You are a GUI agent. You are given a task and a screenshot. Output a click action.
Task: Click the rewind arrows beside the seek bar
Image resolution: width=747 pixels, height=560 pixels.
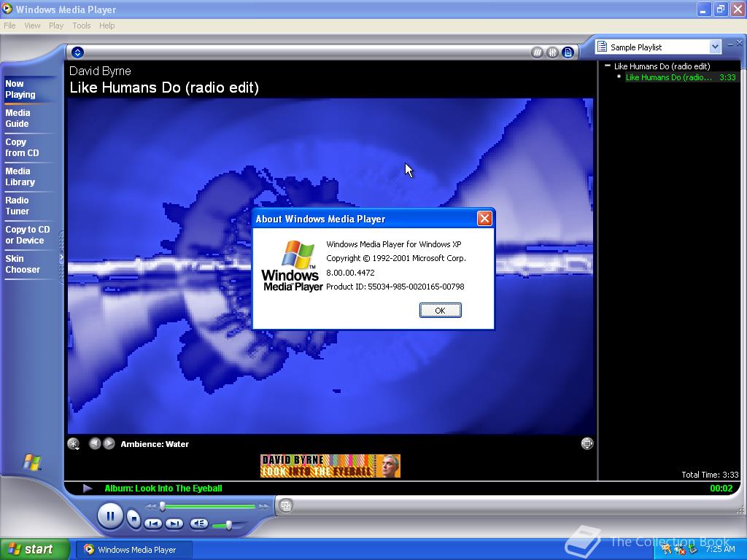pos(151,507)
